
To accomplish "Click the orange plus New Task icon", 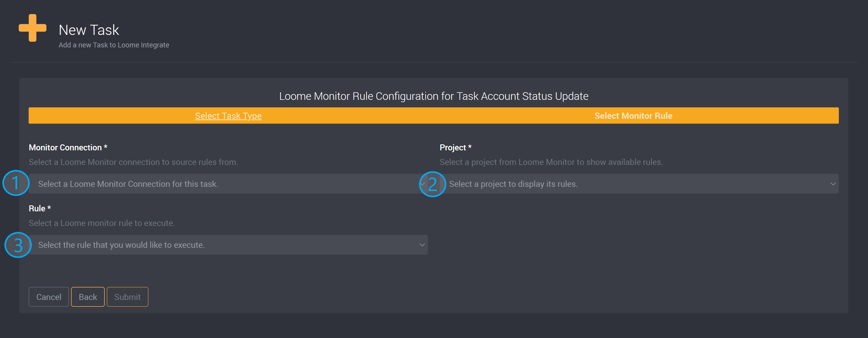I will (x=32, y=28).
